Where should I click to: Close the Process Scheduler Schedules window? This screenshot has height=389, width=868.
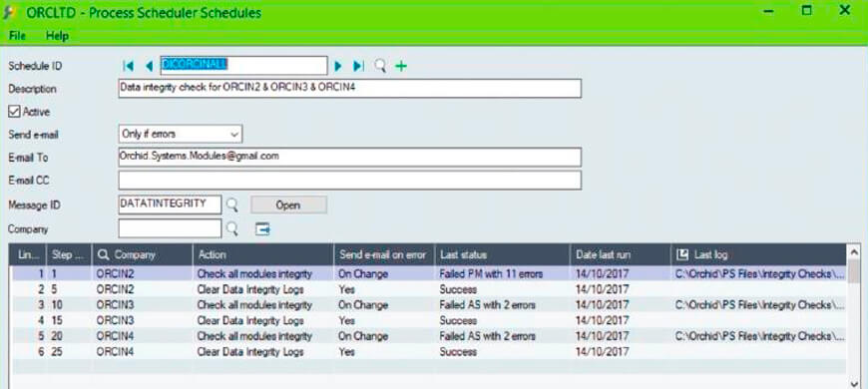[x=844, y=11]
